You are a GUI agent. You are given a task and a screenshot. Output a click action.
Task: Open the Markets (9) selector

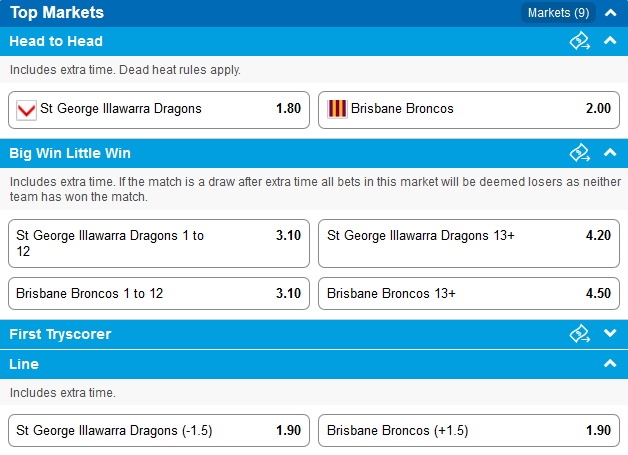coord(558,13)
